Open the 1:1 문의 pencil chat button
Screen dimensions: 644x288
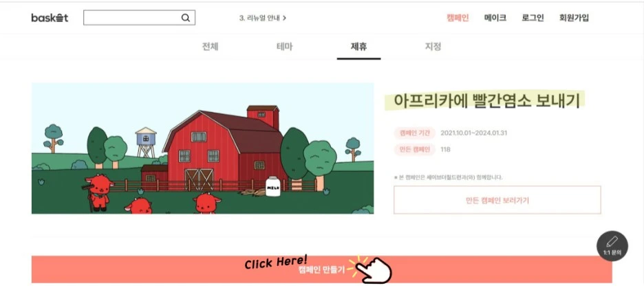(x=612, y=246)
